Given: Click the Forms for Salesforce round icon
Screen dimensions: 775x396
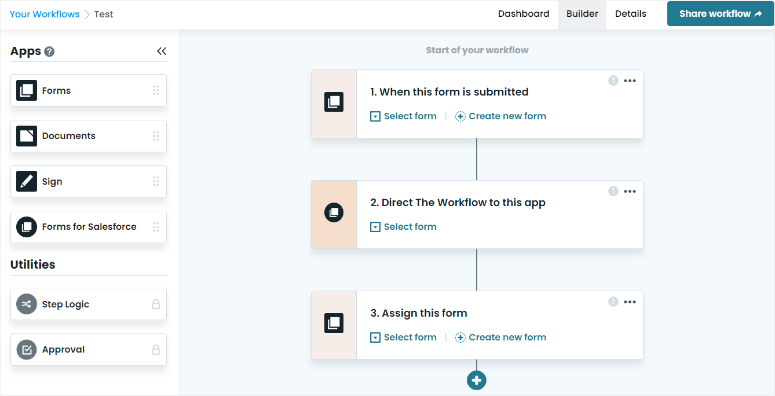Looking at the screenshot, I should pos(26,227).
